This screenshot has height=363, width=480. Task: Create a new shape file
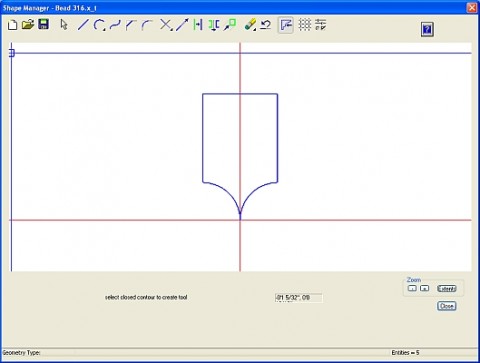pyautogui.click(x=12, y=25)
